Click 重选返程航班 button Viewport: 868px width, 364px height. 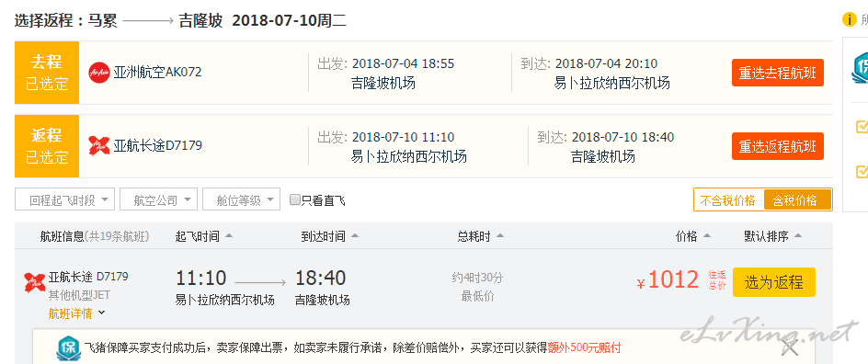(777, 146)
